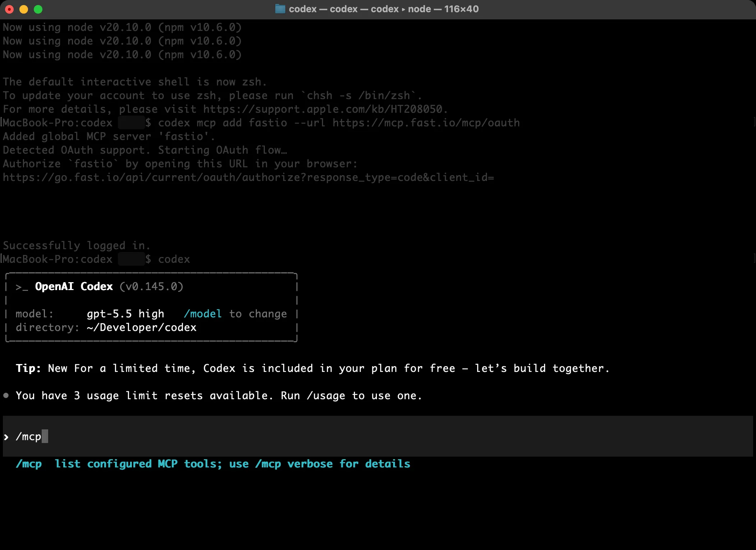Click 'Detected OAuth support' line
Image resolution: width=756 pixels, height=550 pixels.
(145, 150)
